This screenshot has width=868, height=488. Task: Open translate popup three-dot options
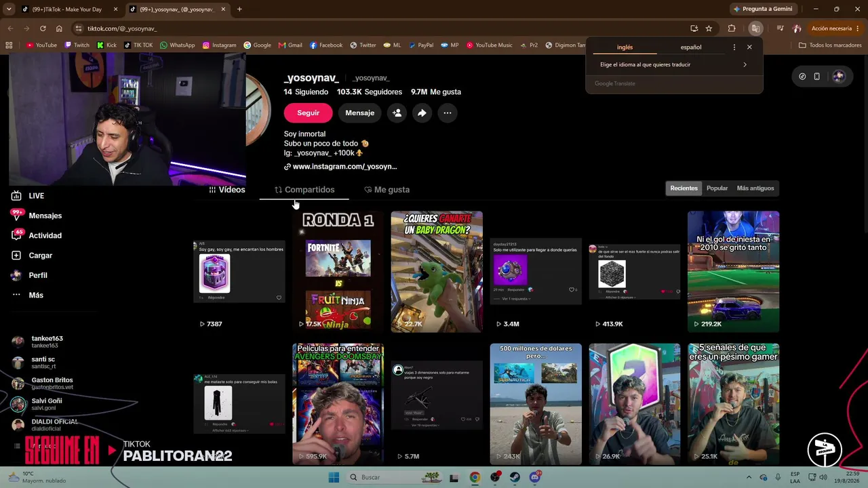(x=734, y=47)
